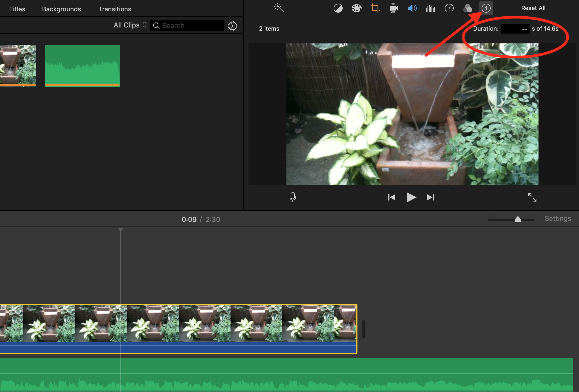Click the Duration input field
579x392 pixels.
click(515, 29)
